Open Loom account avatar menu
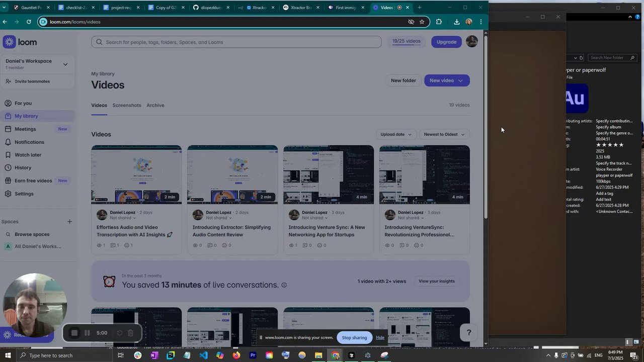The image size is (644, 362). pyautogui.click(x=472, y=42)
